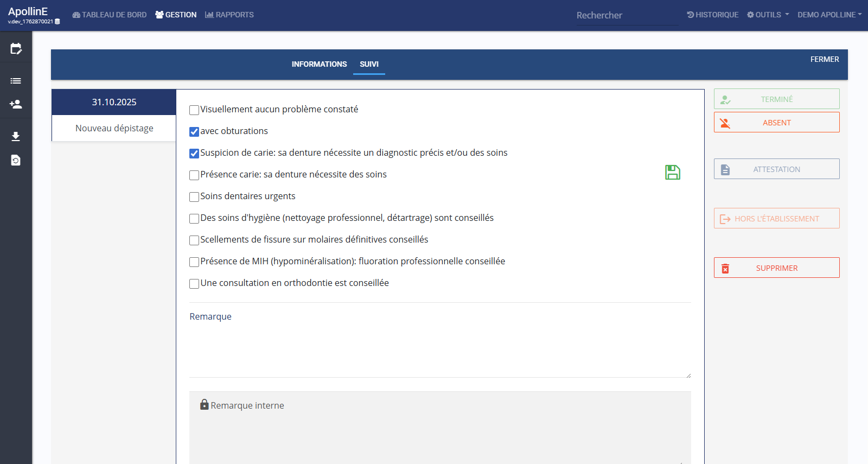Screen dimensions: 868x464
Task: Click the red trash icon on Supprimer
Action: tap(725, 268)
